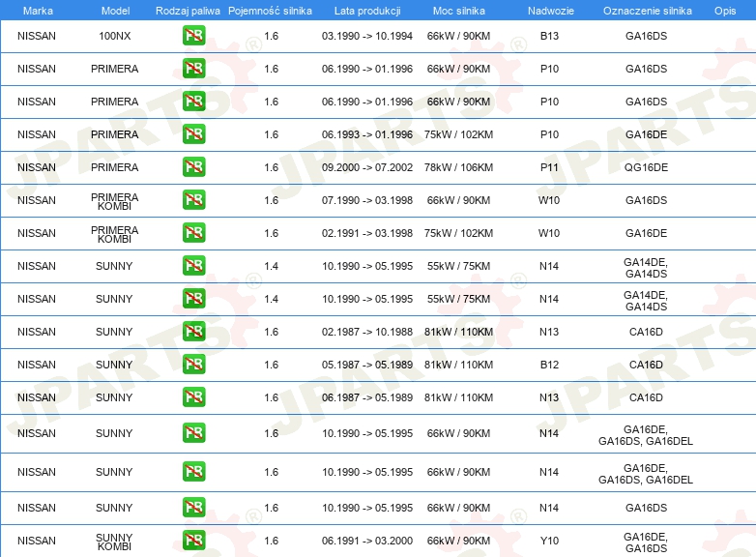The image size is (756, 557).
Task: Click the fuel icon in the SUNNY B12 row
Action: click(193, 365)
